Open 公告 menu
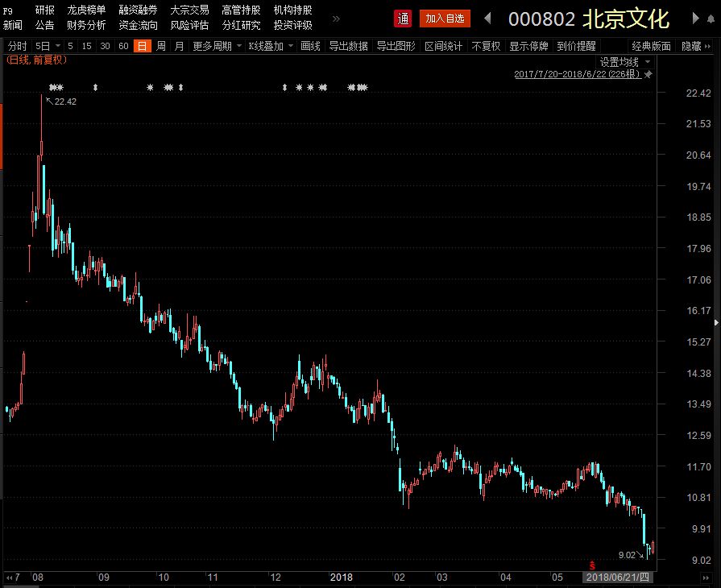This screenshot has width=721, height=588. click(x=44, y=25)
